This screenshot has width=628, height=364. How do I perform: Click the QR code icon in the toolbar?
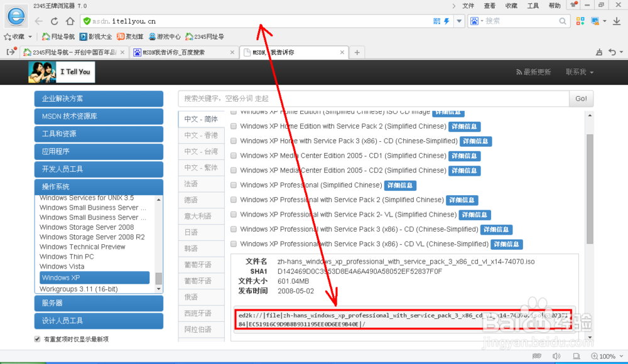436,20
